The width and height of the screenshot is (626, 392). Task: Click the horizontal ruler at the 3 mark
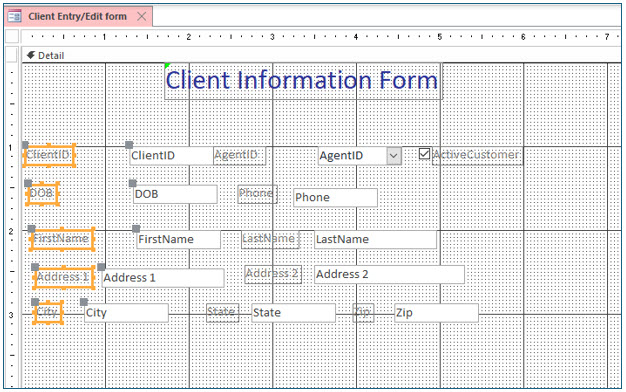272,37
